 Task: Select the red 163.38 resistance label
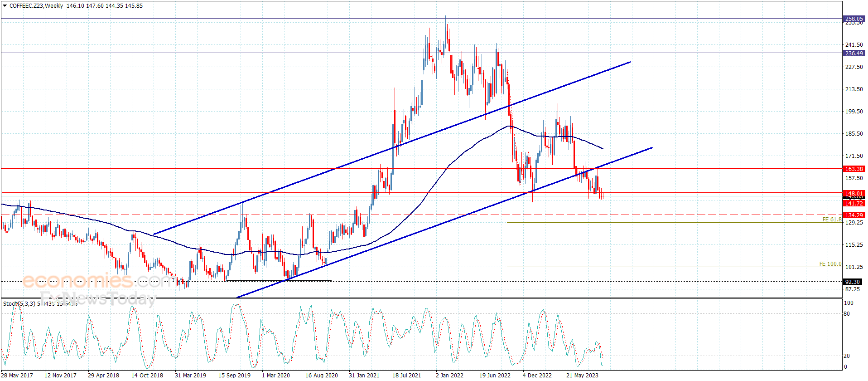[x=854, y=169]
